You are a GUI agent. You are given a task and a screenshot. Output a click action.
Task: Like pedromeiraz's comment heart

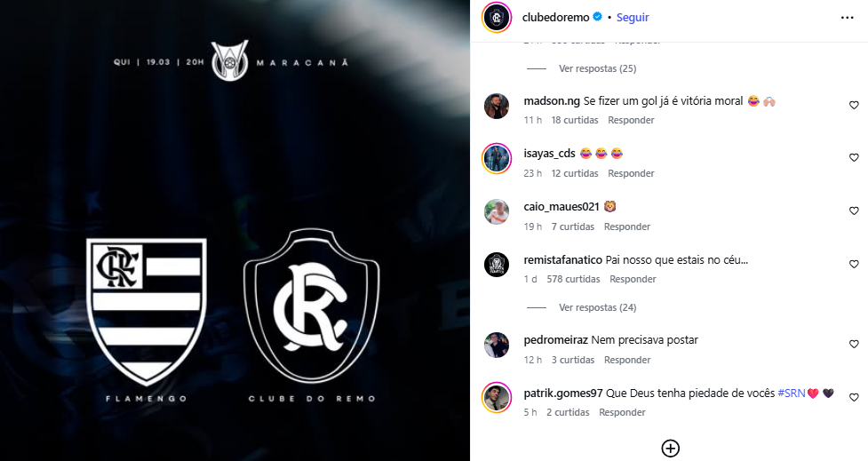[854, 345]
